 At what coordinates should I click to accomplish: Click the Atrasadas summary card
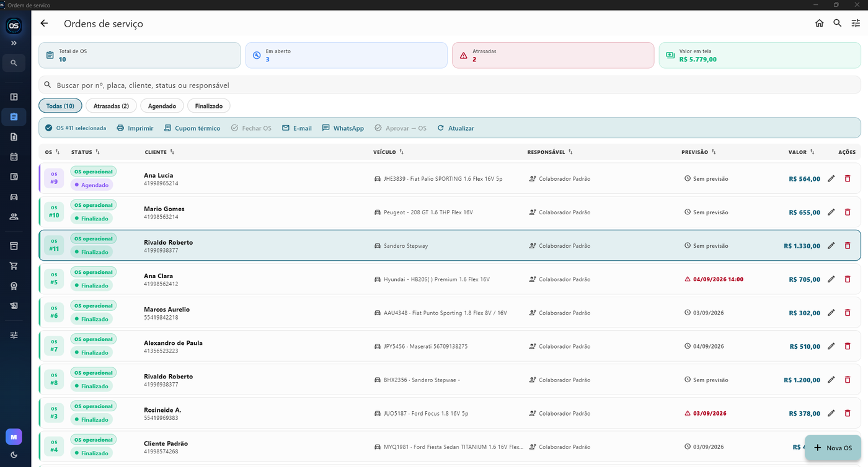(x=553, y=55)
